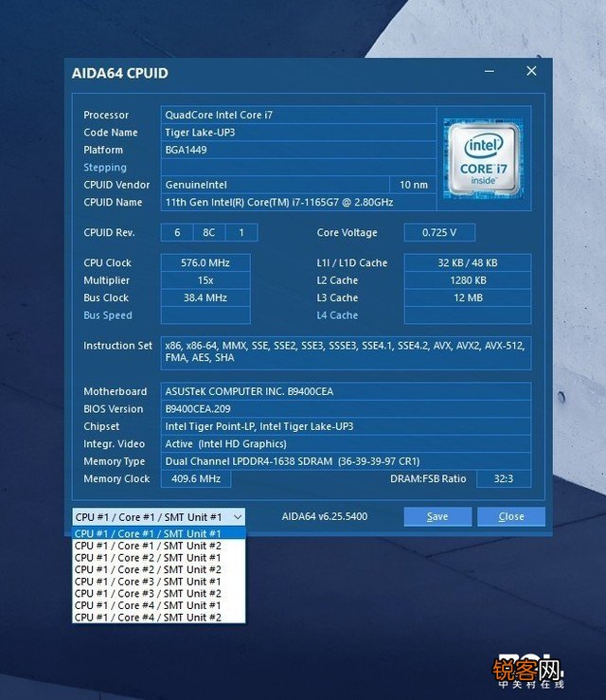Click the Multiplier value 15x

point(205,280)
